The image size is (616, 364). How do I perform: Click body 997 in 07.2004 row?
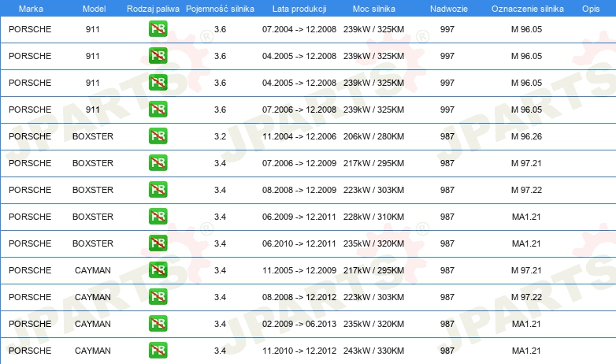pos(447,29)
